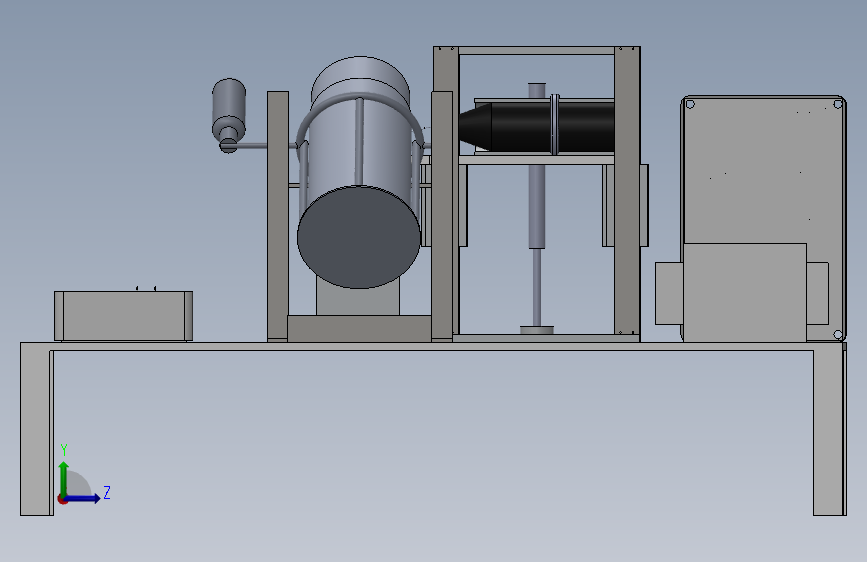This screenshot has height=562, width=867.
Task: Select the base block under the drum
Action: pyautogui.click(x=359, y=328)
